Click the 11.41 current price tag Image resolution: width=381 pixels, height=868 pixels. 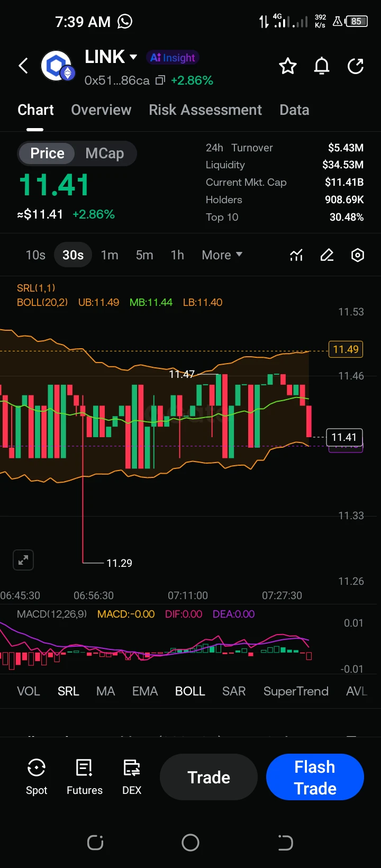pos(344,437)
